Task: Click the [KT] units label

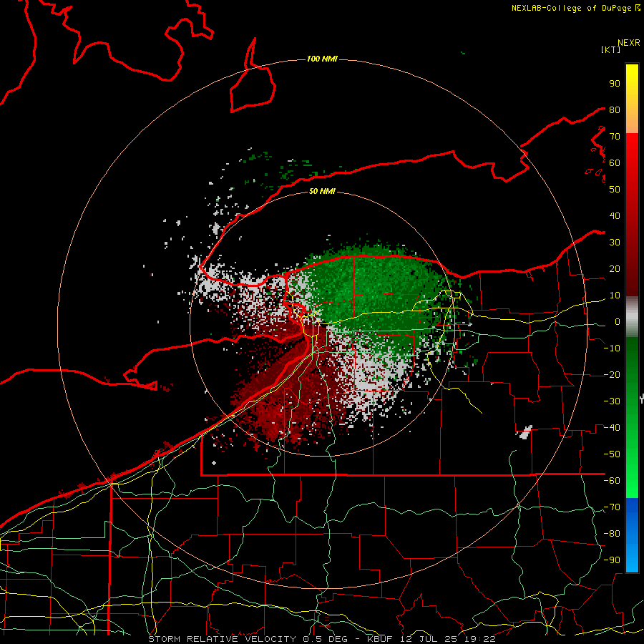Action: (610, 49)
